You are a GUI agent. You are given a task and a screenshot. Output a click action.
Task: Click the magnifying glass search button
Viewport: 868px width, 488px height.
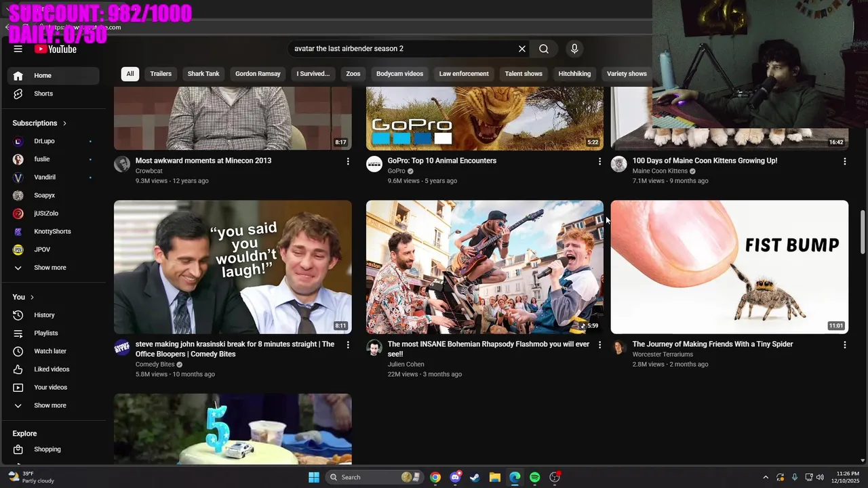coord(544,49)
